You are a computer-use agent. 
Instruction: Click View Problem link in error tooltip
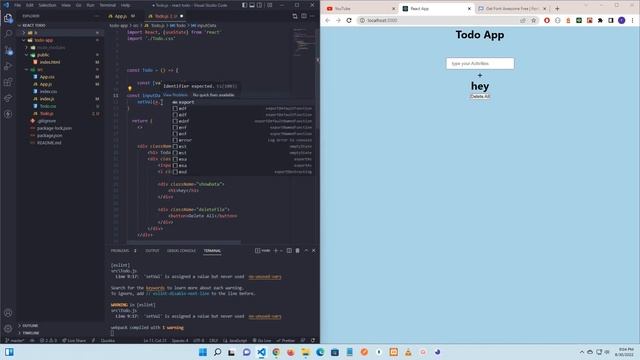(x=175, y=95)
